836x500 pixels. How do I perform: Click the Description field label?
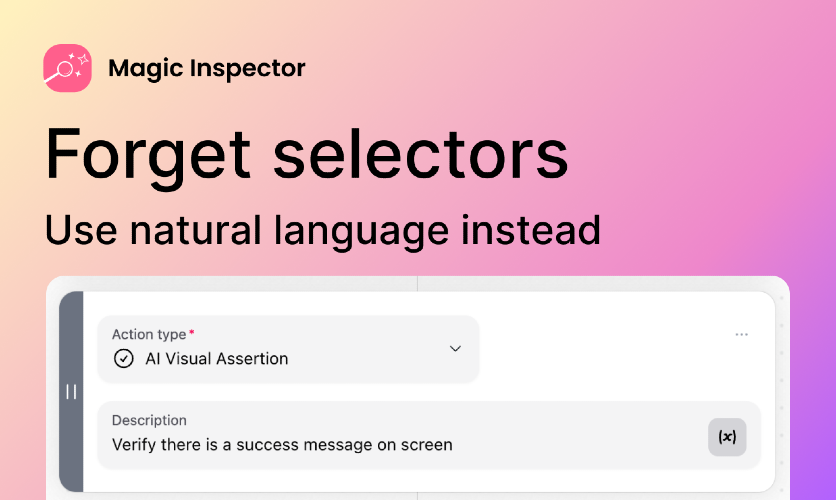point(149,420)
